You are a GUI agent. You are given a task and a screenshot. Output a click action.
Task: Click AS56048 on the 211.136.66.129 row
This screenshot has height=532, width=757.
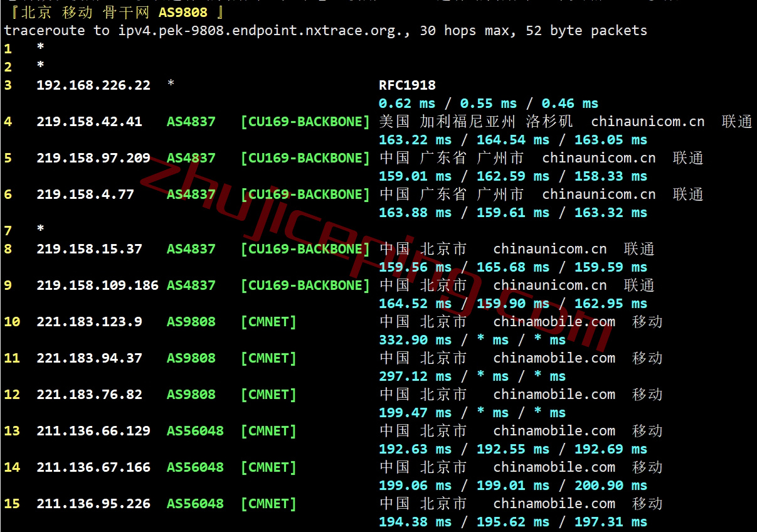click(195, 431)
